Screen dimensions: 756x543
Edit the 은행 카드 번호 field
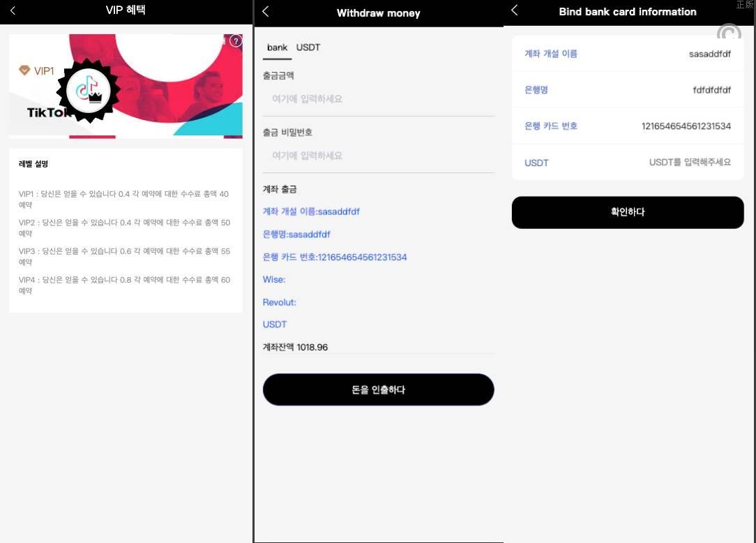point(627,126)
